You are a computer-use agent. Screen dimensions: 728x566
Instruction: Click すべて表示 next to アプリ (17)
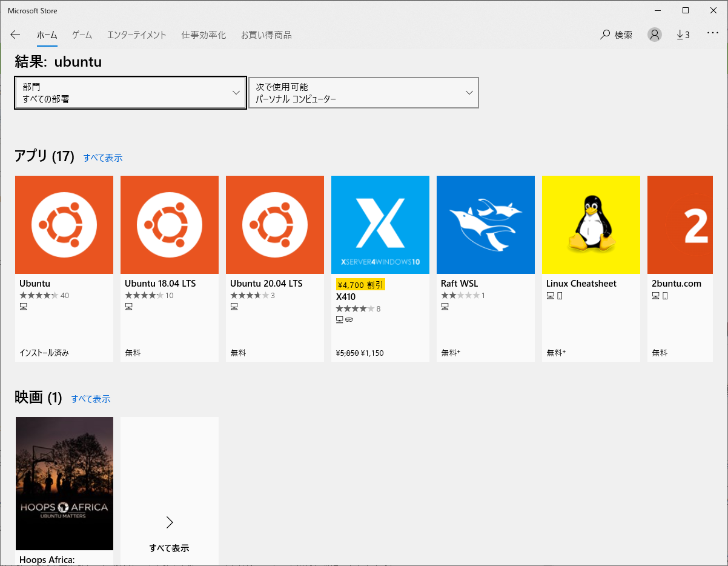(x=102, y=158)
